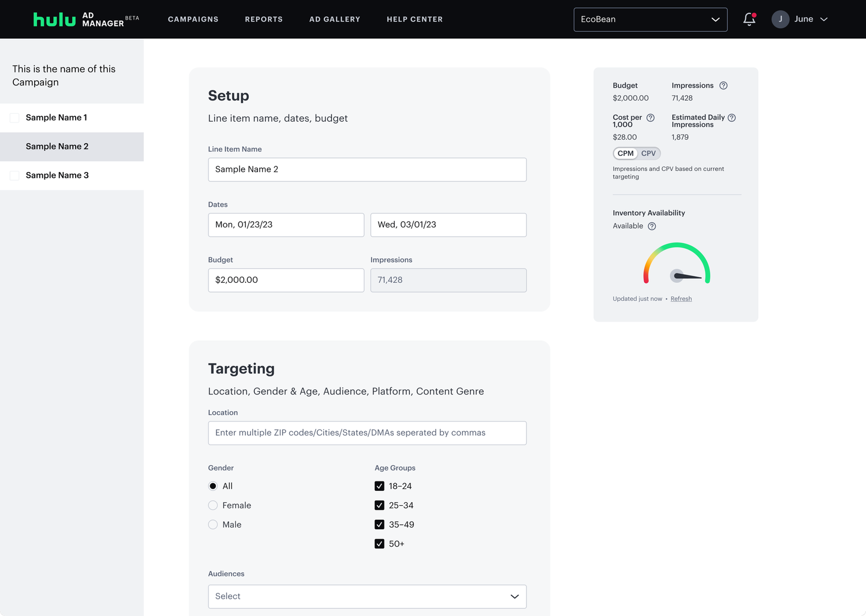Select Sample Name 3 in the sidebar
This screenshot has height=616, width=866.
57,175
